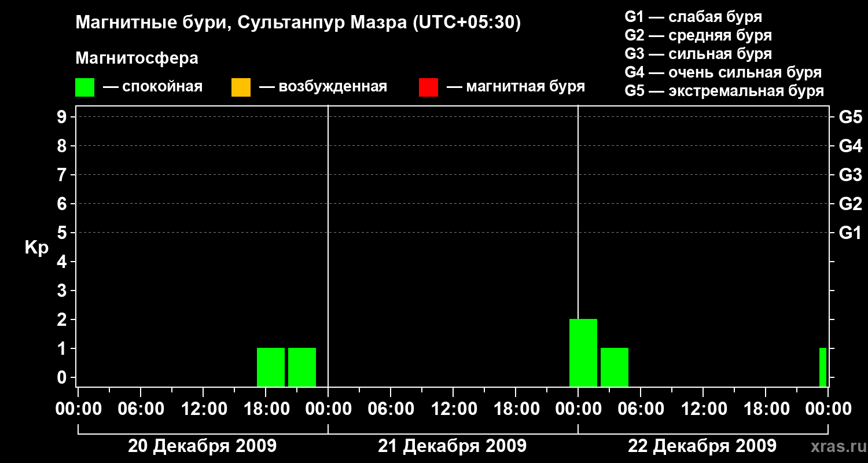
Task: Select the chart title 'Магнитные бури, Сультанпур Мазра (UTC+05:30)'
Action: coord(299,23)
